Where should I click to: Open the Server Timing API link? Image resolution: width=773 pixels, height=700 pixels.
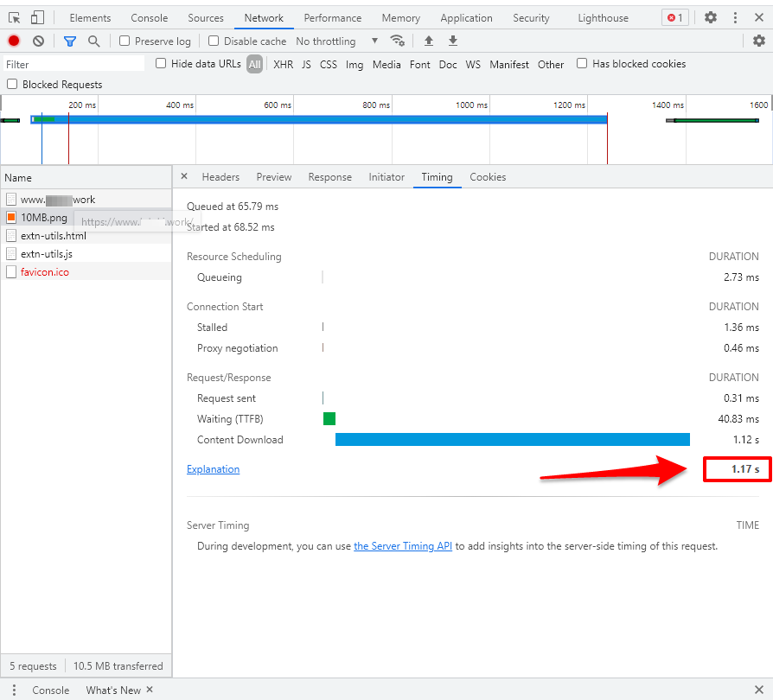tap(403, 546)
